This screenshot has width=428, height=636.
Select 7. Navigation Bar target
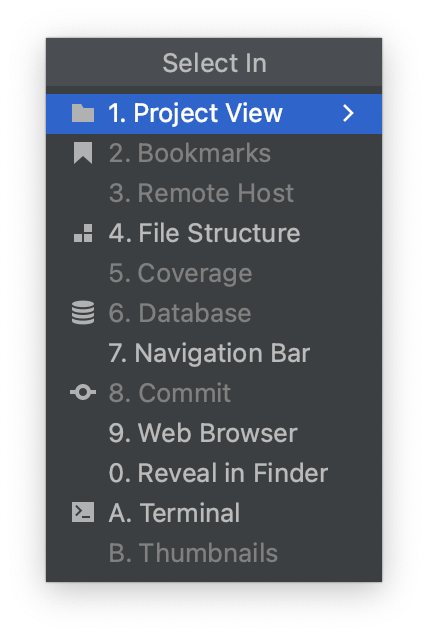(214, 353)
